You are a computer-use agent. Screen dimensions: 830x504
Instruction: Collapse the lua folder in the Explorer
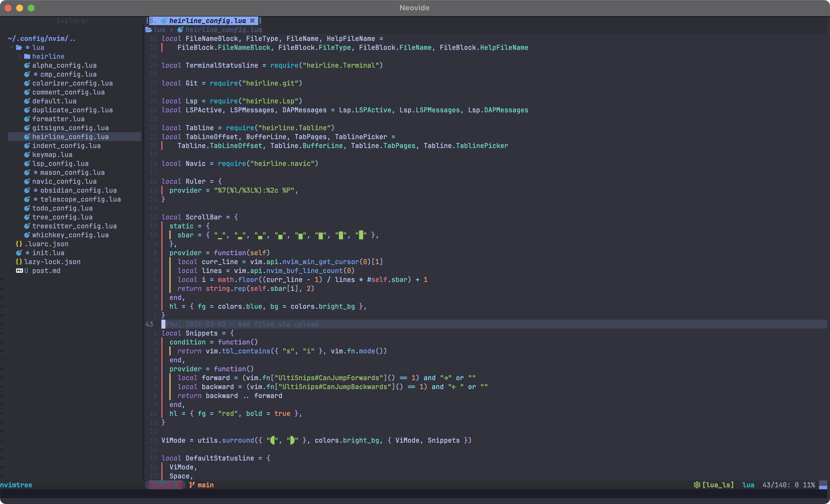pyautogui.click(x=11, y=47)
